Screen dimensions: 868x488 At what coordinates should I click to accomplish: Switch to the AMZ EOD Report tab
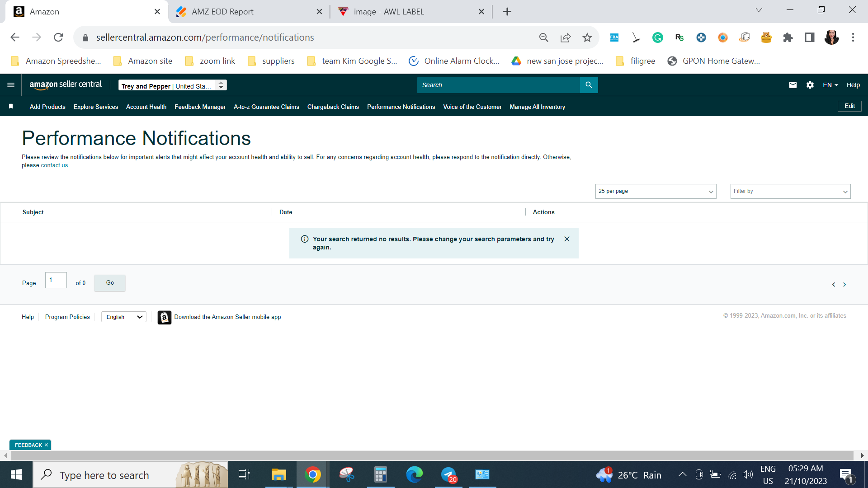249,12
